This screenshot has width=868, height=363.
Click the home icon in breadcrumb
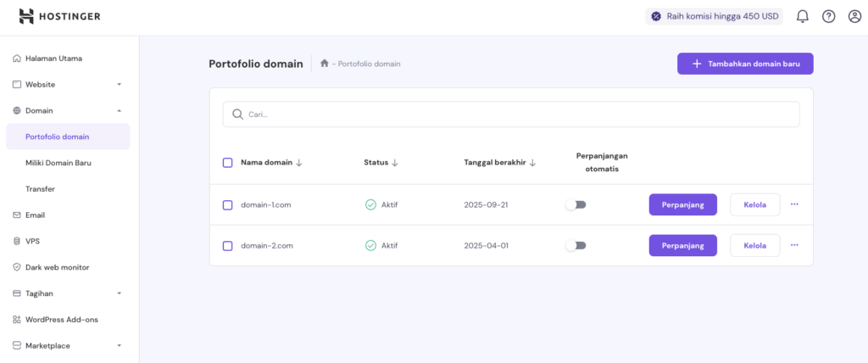pyautogui.click(x=324, y=64)
